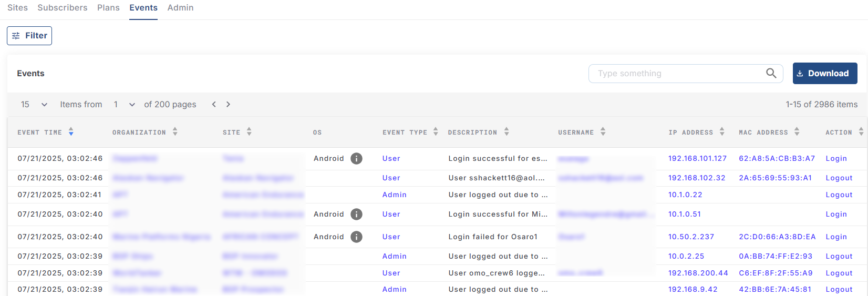Open OS info icon in first row
This screenshot has height=296, width=868.
click(356, 159)
